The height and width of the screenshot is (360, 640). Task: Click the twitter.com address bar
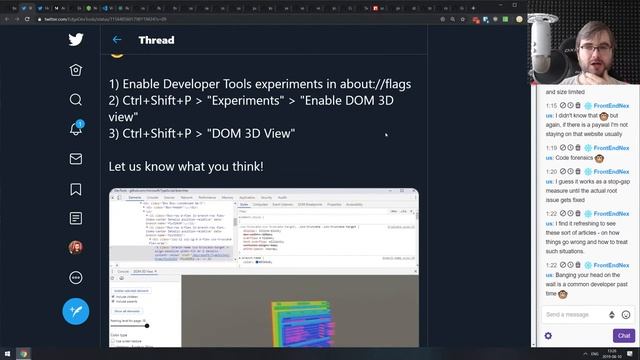(237, 19)
